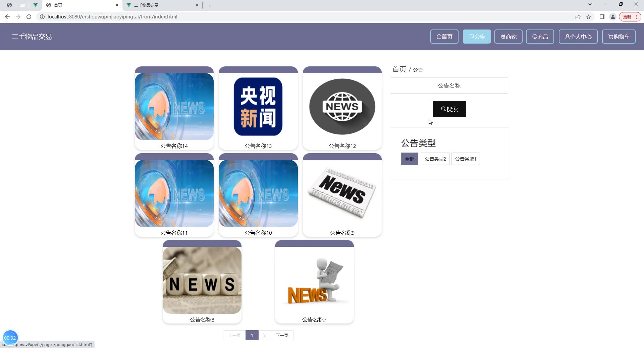Click the 搜索 search button
Image resolution: width=644 pixels, height=348 pixels.
point(449,109)
